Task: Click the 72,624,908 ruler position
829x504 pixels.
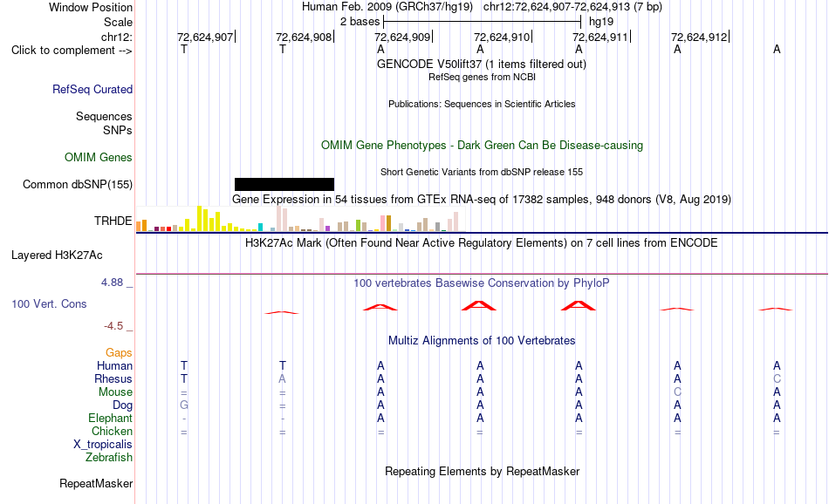Action: 304,37
